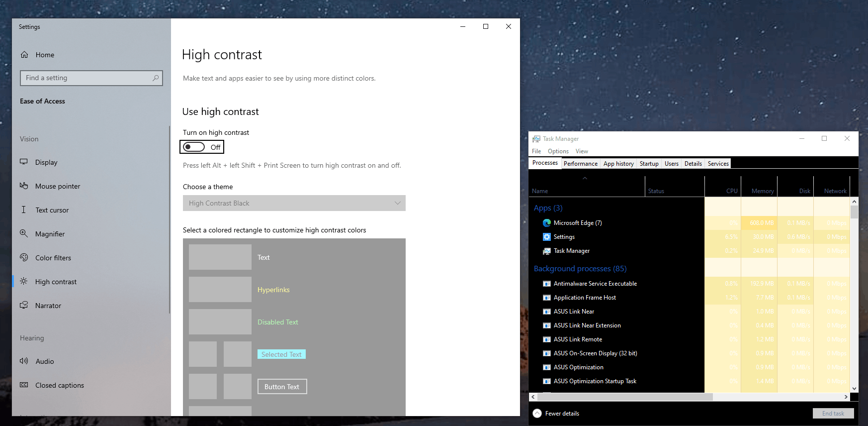Sort processes by the Memory column header
Screen dimensions: 868x426
pyautogui.click(x=759, y=186)
